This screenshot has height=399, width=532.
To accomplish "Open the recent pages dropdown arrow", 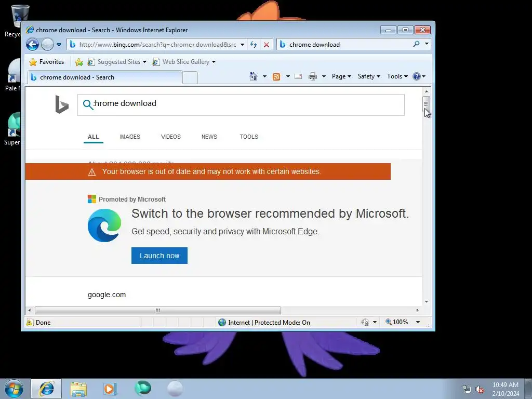I will (x=59, y=45).
